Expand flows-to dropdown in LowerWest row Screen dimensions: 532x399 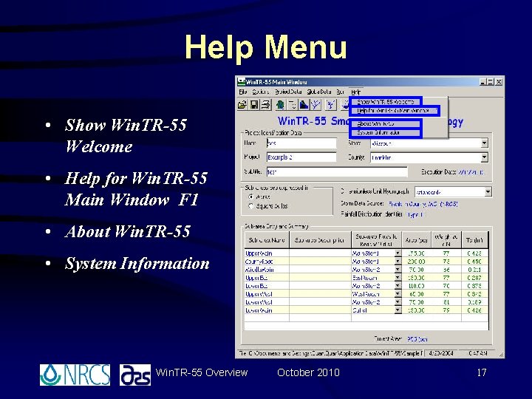point(398,302)
